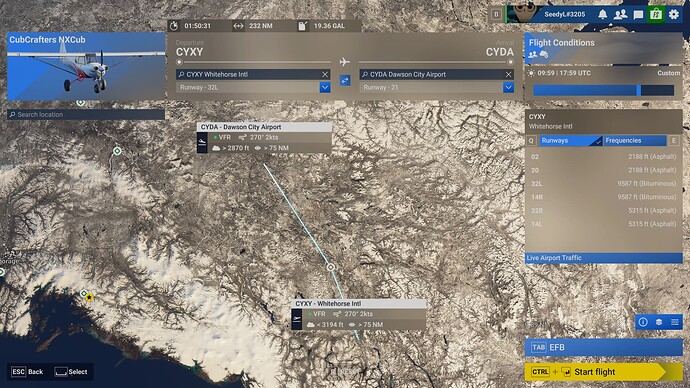The height and width of the screenshot is (388, 690).
Task: Click the flight time stopwatch icon
Action: pyautogui.click(x=174, y=26)
